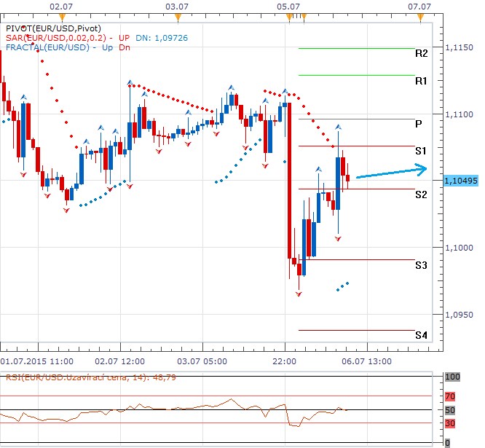The image size is (485, 448).
Task: Select the SAR(EUR/USD,0.02,0.2) indicator label
Action: (x=58, y=38)
